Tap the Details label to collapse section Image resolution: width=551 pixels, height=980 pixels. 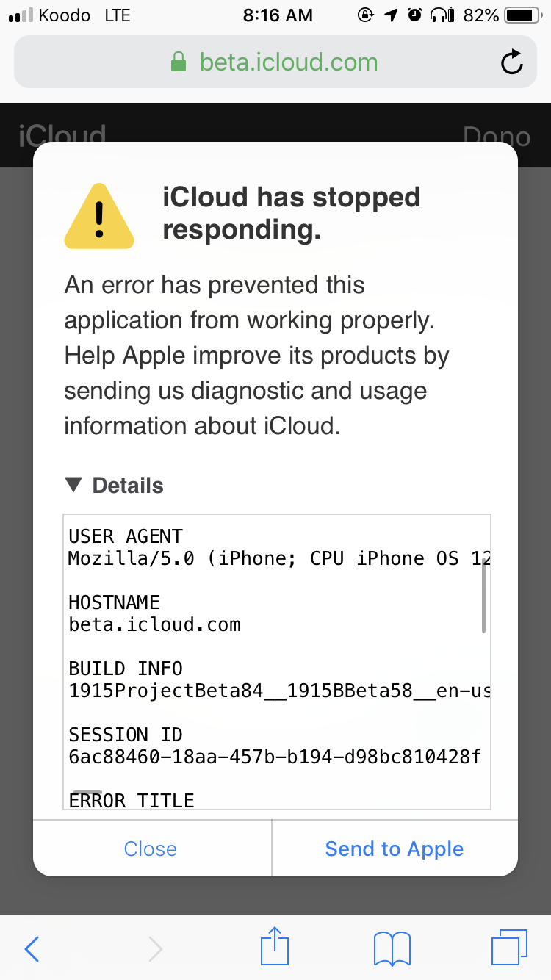point(128,486)
